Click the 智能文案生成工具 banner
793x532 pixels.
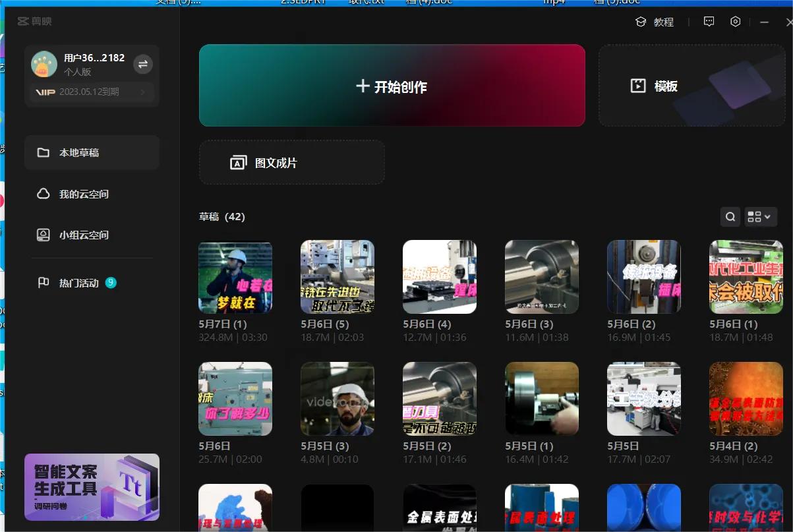(92, 487)
